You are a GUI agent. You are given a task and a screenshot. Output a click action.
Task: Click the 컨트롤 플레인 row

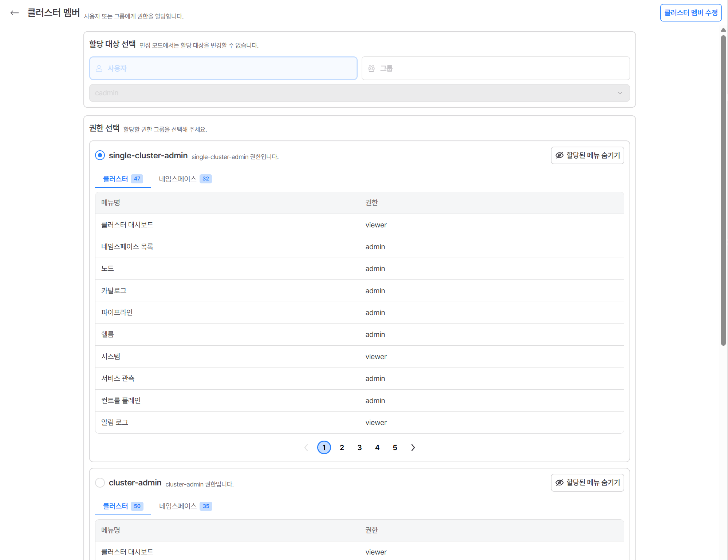[x=359, y=401]
